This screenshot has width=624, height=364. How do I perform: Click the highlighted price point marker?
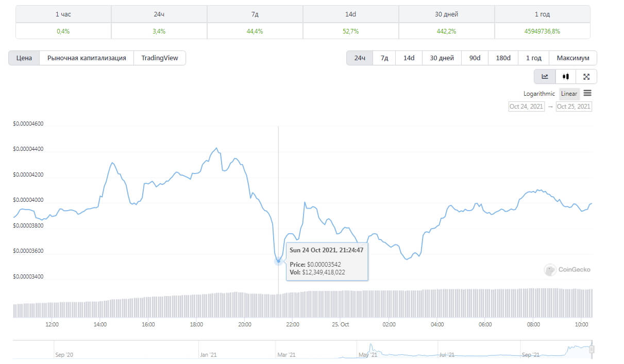pyautogui.click(x=279, y=261)
